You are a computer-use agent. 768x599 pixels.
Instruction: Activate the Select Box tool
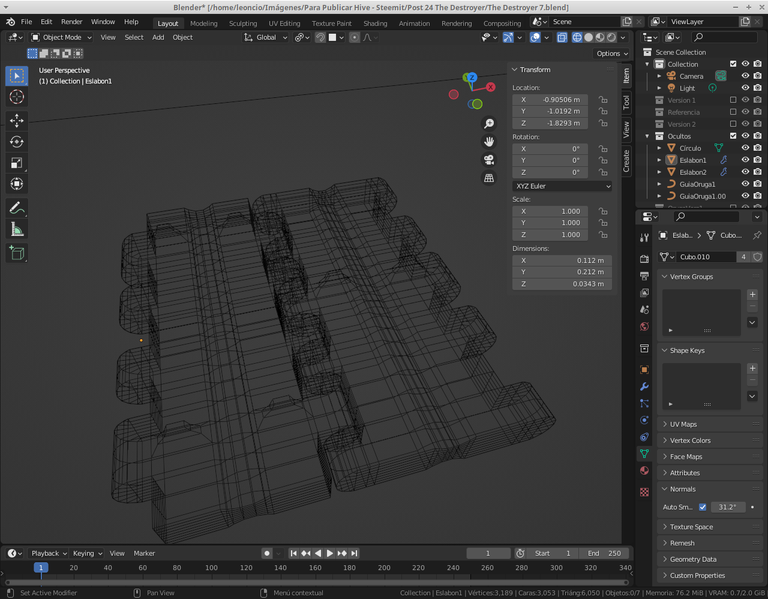(17, 76)
